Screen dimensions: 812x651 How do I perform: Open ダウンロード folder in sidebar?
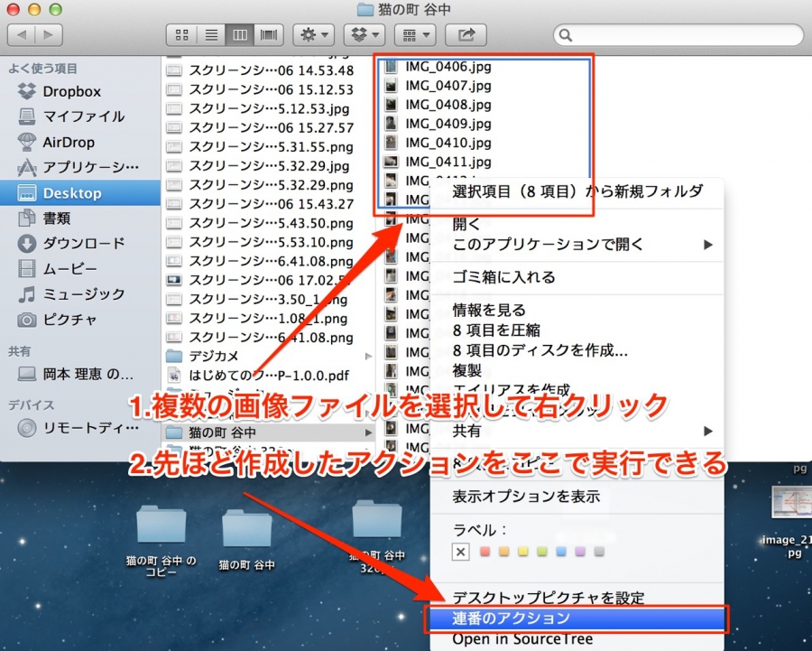click(83, 243)
